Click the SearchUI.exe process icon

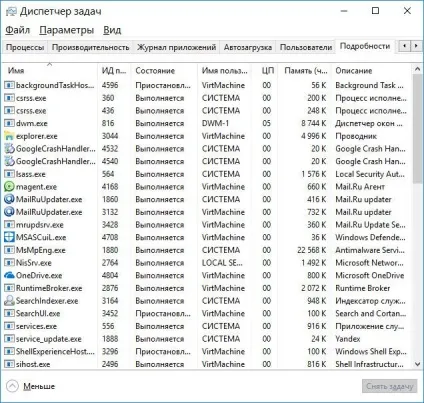coord(9,313)
